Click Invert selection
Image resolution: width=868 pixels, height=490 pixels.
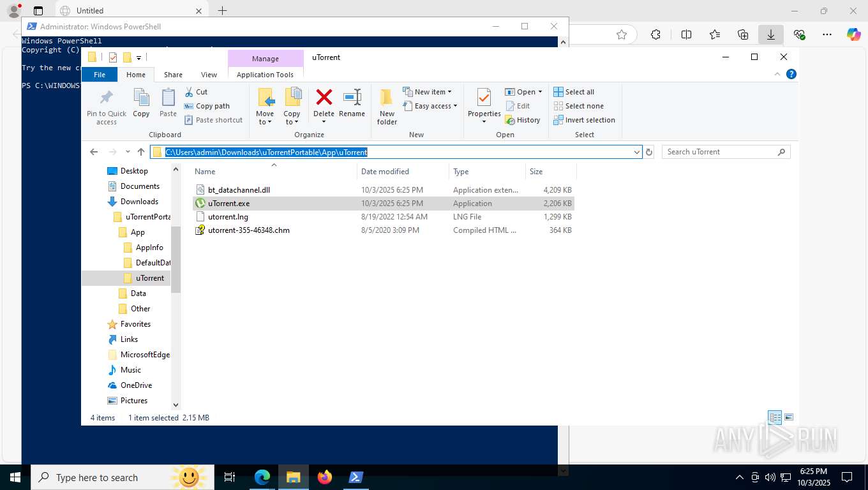pos(584,120)
